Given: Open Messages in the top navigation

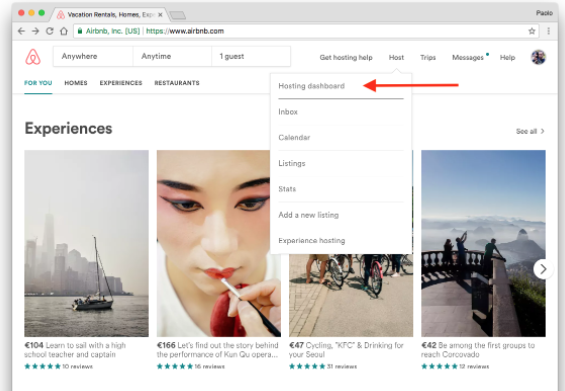Looking at the screenshot, I should pos(468,57).
